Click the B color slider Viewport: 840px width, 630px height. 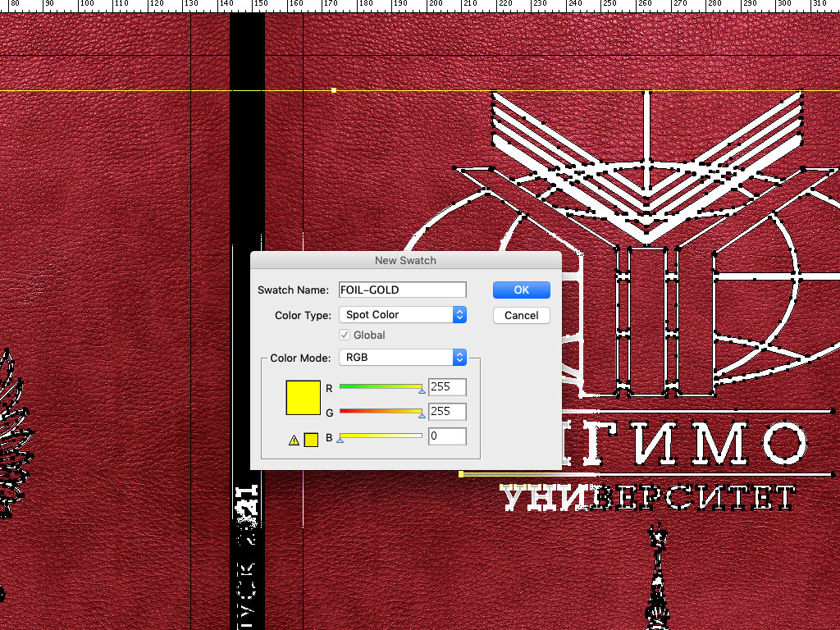pos(381,436)
